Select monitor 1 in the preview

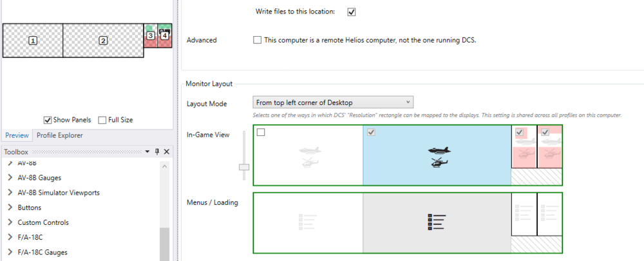[x=33, y=41]
